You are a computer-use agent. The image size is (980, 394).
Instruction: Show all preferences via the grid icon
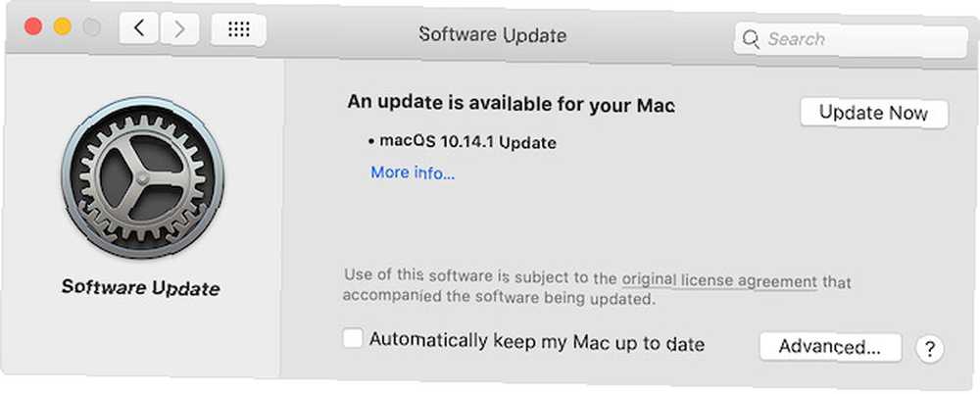click(x=239, y=29)
